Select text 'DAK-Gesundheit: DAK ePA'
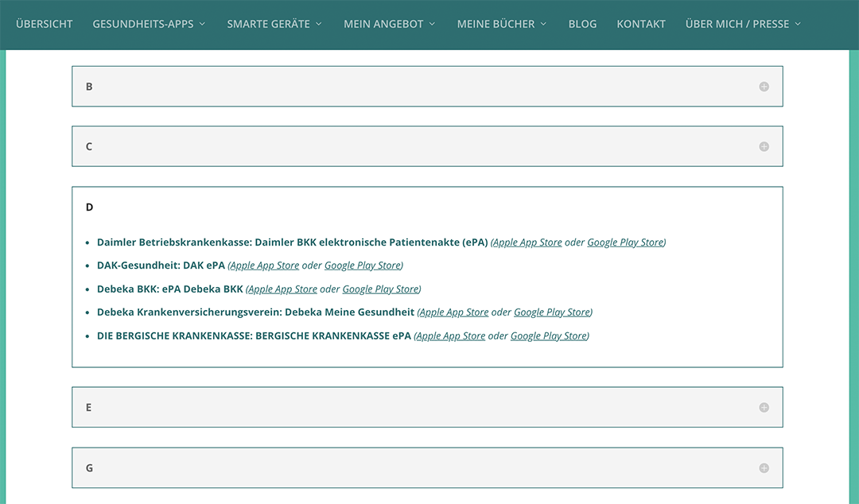 point(161,266)
